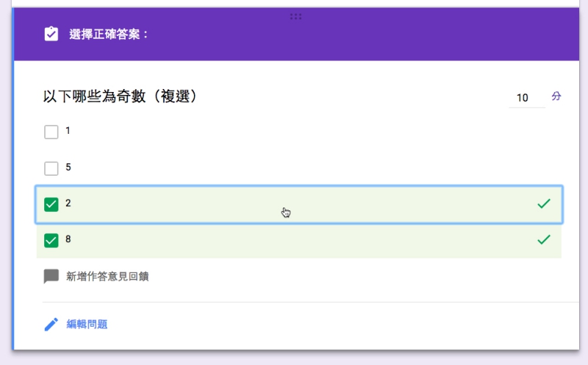Viewport: 588px width, 365px height.
Task: Click the pencil edit icon
Action: click(51, 324)
